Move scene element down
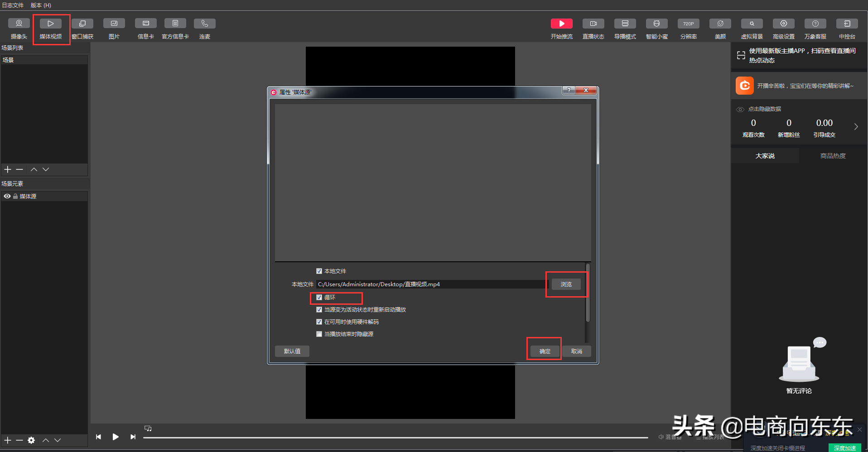The width and height of the screenshot is (868, 452). [58, 440]
